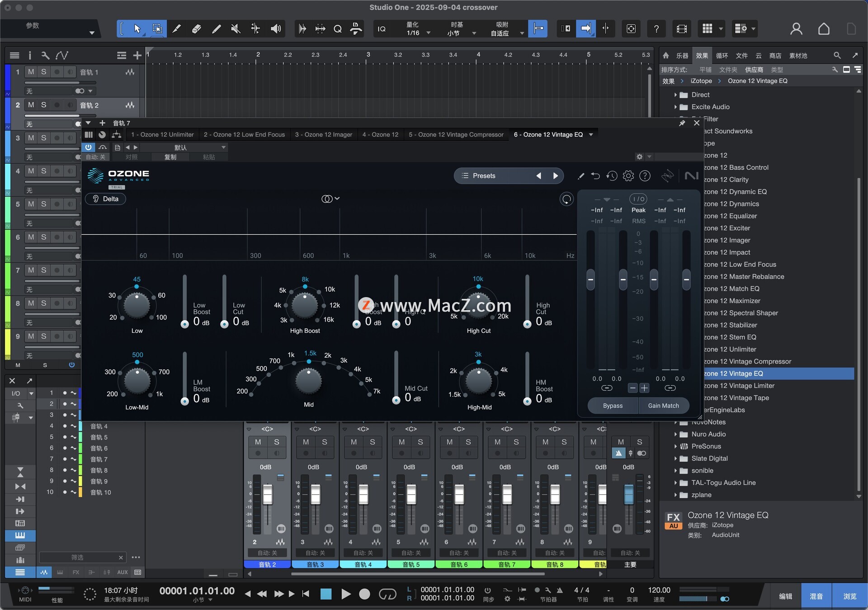Select the Range tool
The width and height of the screenshot is (868, 610).
point(157,29)
